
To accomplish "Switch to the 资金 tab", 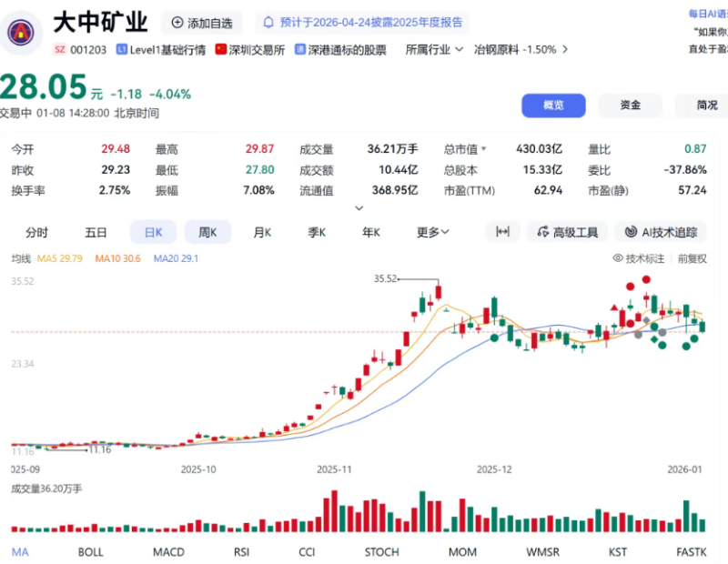I will coord(630,106).
